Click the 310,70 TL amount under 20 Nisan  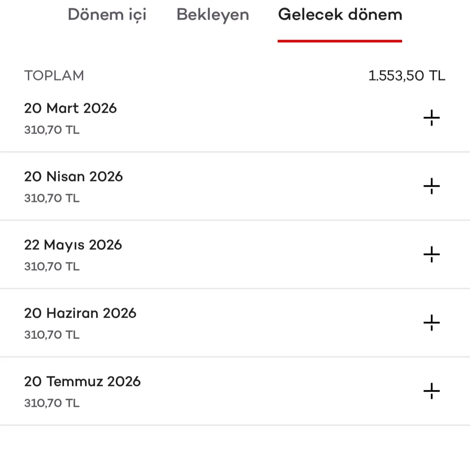(x=52, y=198)
